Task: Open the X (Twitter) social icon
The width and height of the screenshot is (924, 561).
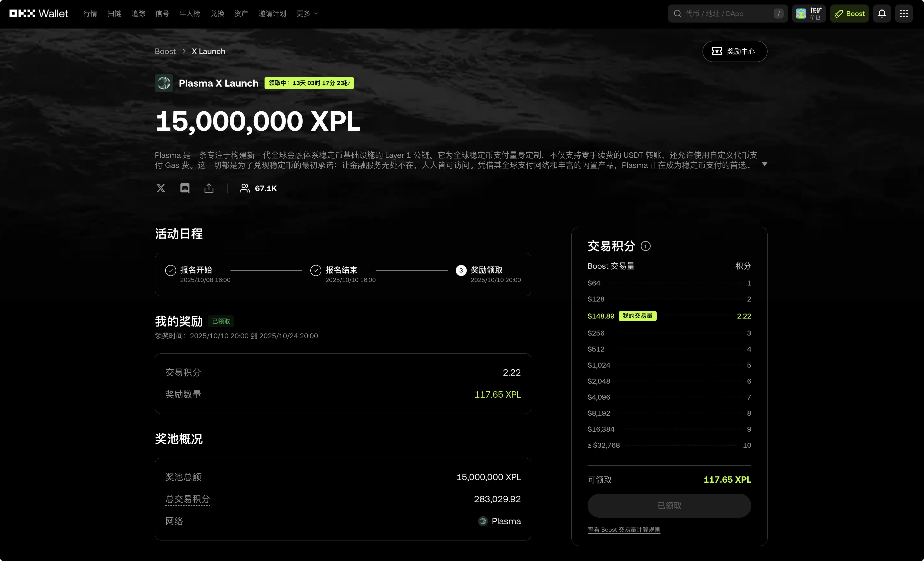Action: pos(160,188)
